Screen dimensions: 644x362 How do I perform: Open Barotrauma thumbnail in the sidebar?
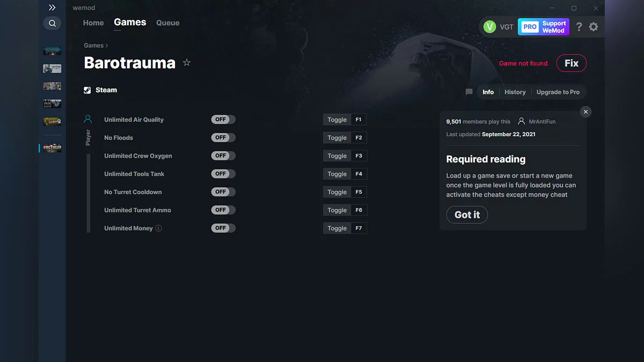[x=52, y=147]
